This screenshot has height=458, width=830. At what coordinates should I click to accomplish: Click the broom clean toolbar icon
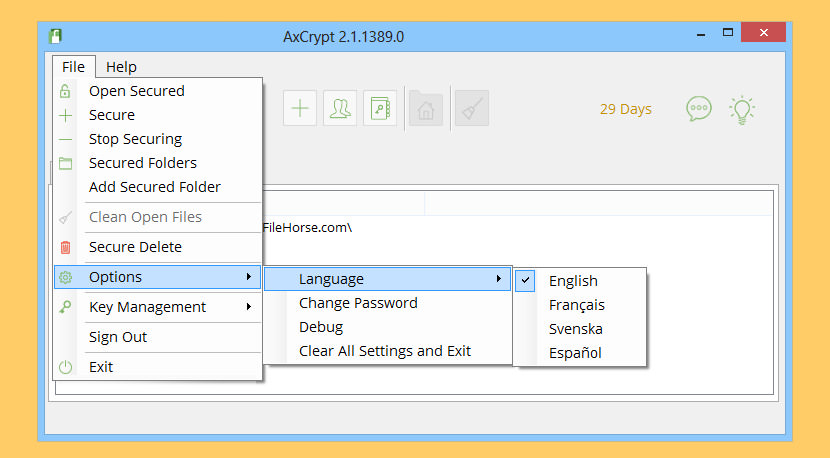472,109
